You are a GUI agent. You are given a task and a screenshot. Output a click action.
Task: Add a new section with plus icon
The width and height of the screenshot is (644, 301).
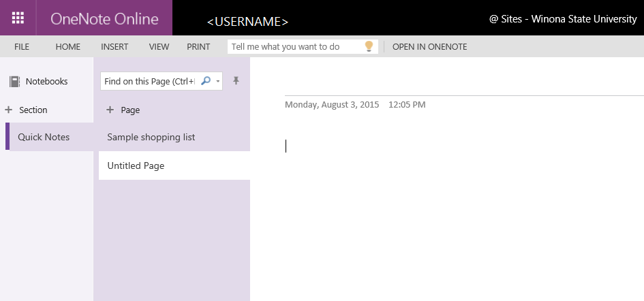(x=9, y=110)
